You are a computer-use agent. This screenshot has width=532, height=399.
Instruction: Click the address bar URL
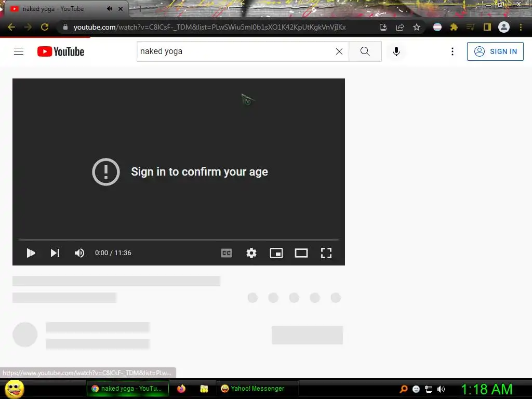click(209, 27)
